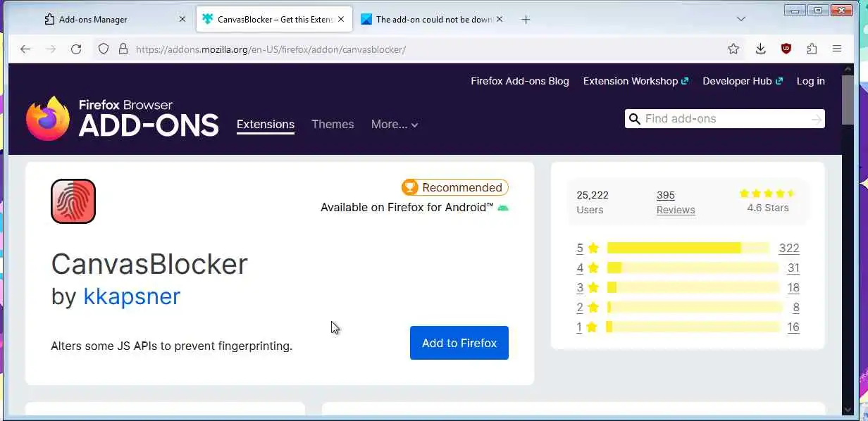Open the Extension Workshop link

pyautogui.click(x=635, y=81)
